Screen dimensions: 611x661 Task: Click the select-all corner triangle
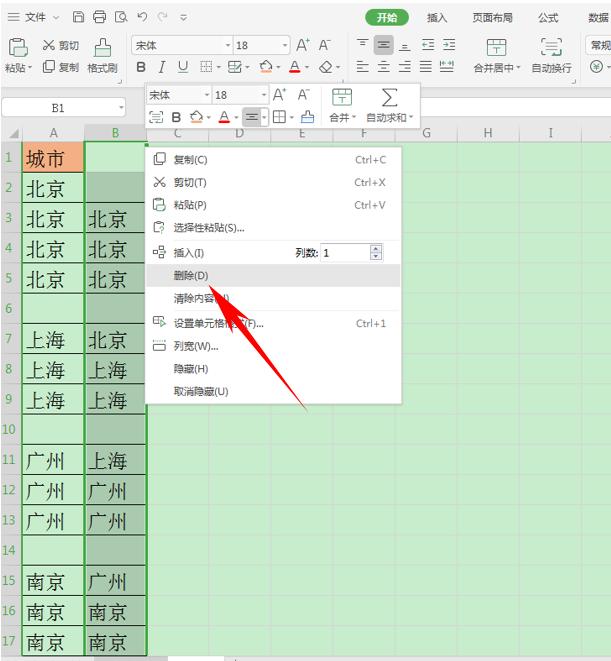pos(13,134)
